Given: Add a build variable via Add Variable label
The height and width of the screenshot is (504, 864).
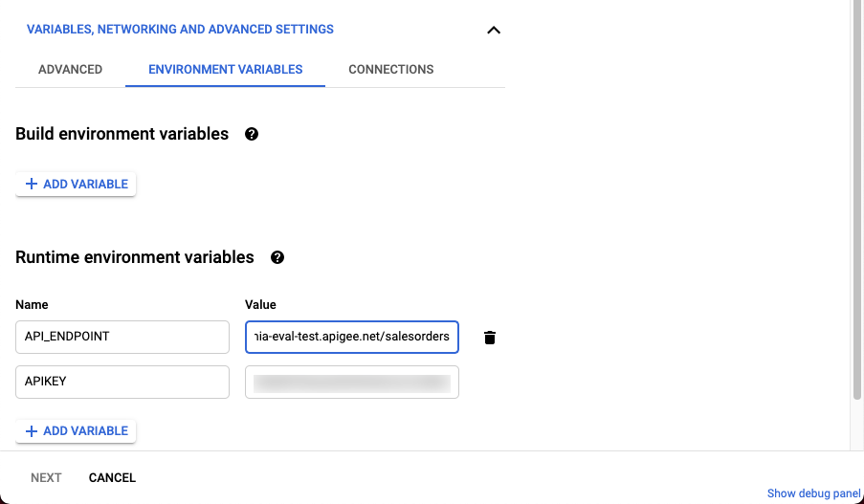Looking at the screenshot, I should click(x=85, y=184).
